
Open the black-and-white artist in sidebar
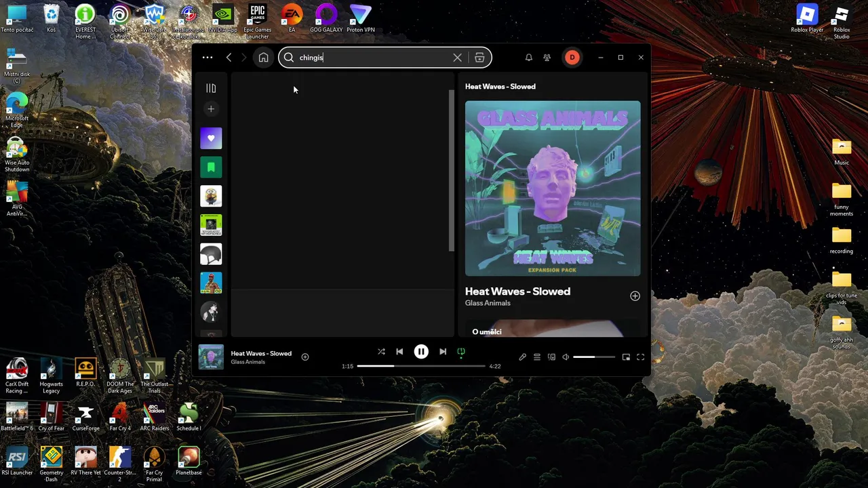pos(211,312)
